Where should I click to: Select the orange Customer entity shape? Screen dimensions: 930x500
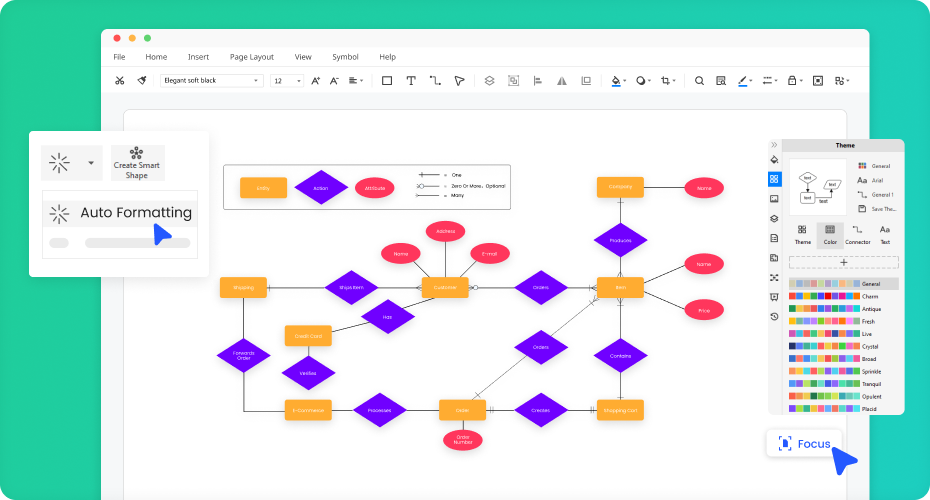445,288
